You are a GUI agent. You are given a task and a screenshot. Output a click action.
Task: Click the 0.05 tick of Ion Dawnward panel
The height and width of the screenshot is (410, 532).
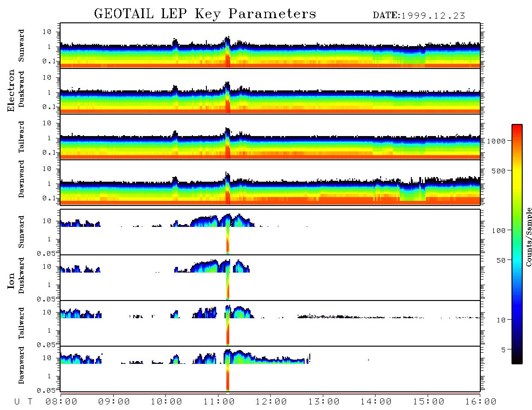(46, 390)
